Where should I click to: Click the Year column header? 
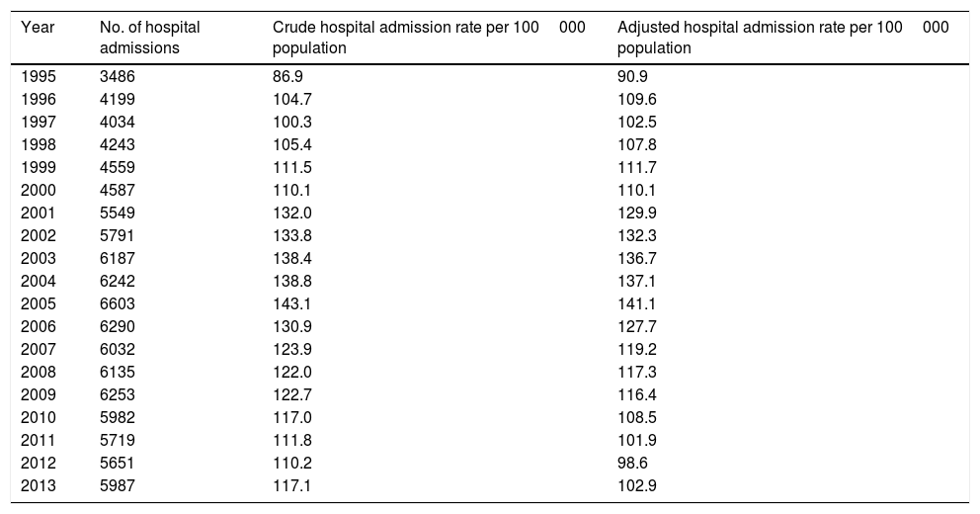click(38, 28)
